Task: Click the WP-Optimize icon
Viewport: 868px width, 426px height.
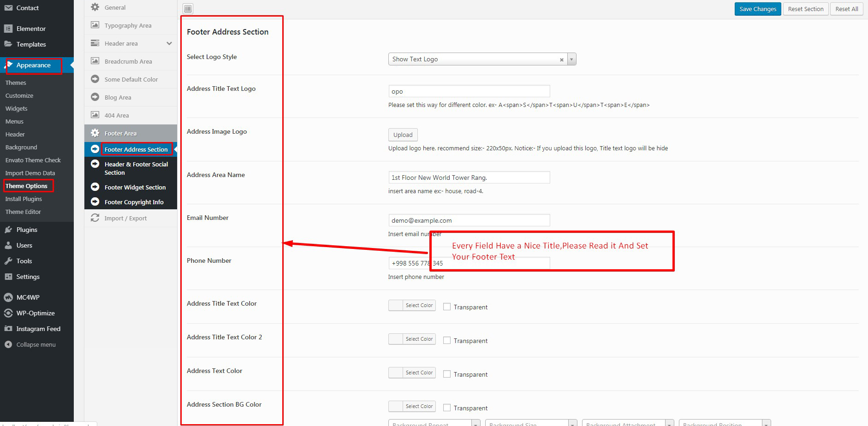Action: tap(8, 313)
